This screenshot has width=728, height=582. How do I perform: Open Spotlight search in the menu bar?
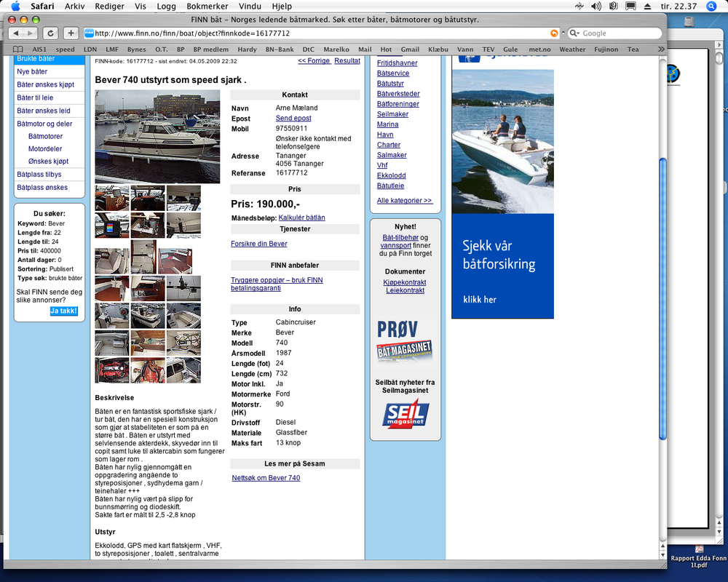711,6
